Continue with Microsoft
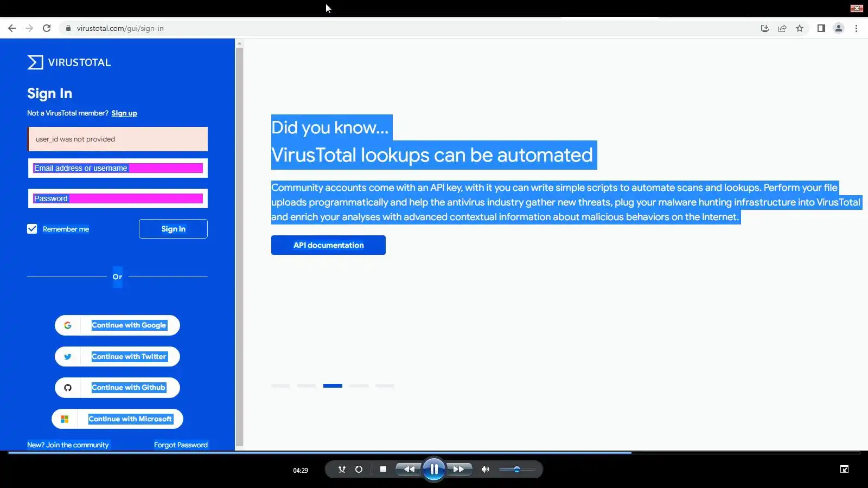This screenshot has width=868, height=488. click(x=117, y=419)
